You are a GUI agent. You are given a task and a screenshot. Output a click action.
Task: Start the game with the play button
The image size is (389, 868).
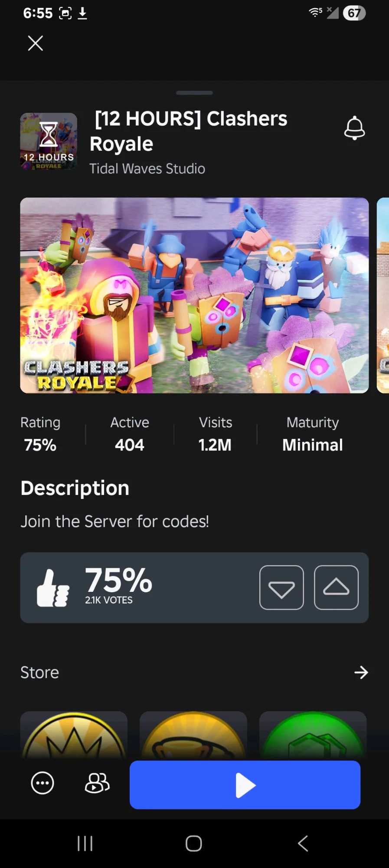pyautogui.click(x=245, y=785)
